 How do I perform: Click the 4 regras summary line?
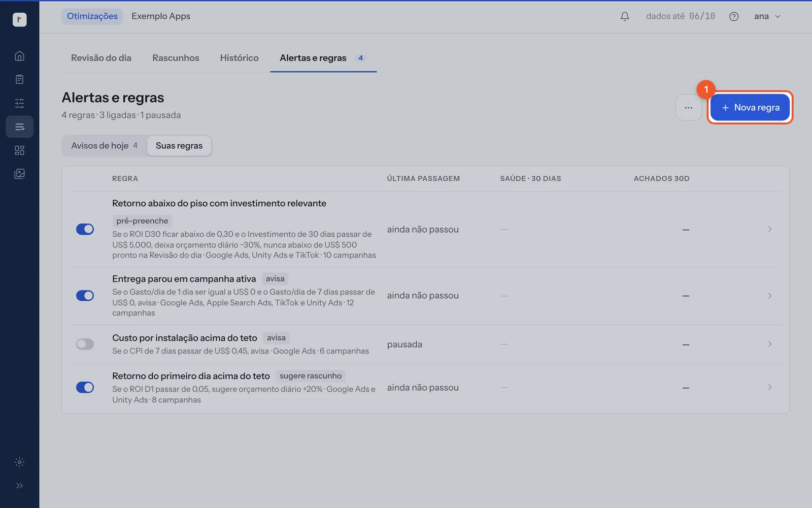(121, 115)
